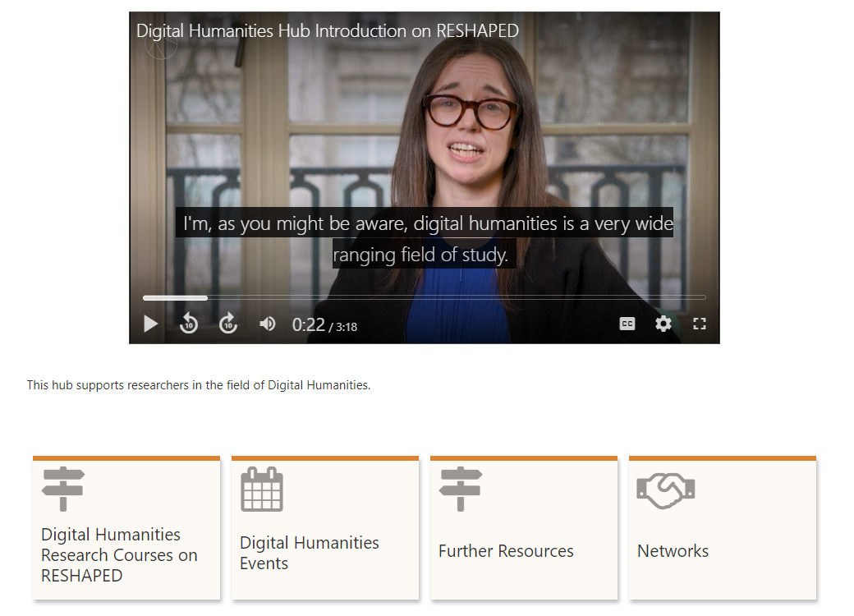Click the 3:18 total duration text

[347, 327]
